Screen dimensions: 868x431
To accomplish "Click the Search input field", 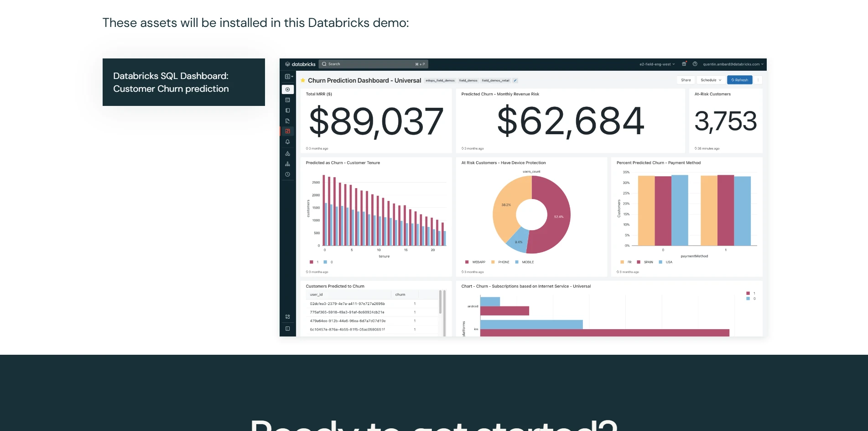I will 374,64.
